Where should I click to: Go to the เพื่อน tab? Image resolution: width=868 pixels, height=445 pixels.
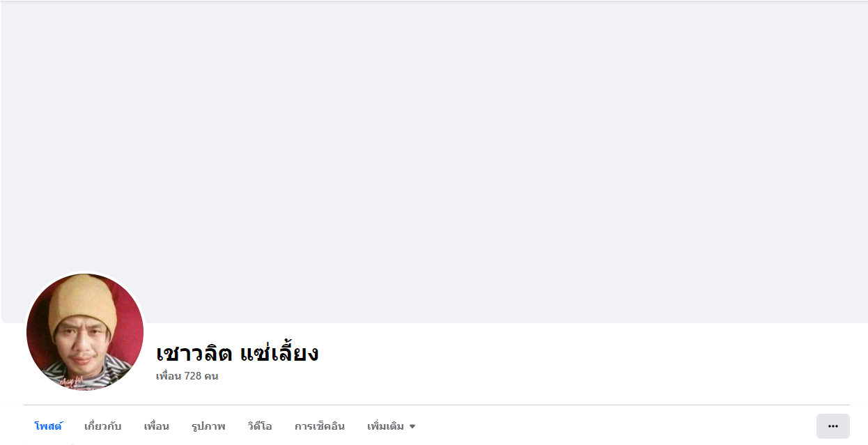(156, 426)
